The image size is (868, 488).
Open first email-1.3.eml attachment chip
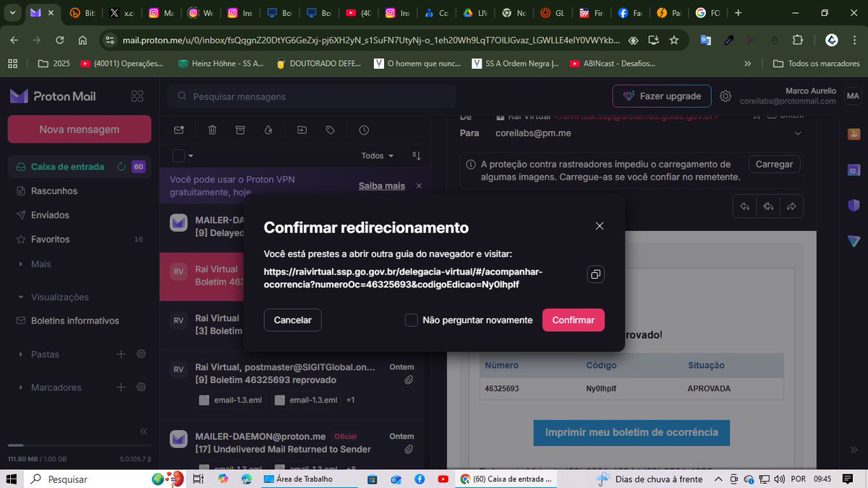231,400
